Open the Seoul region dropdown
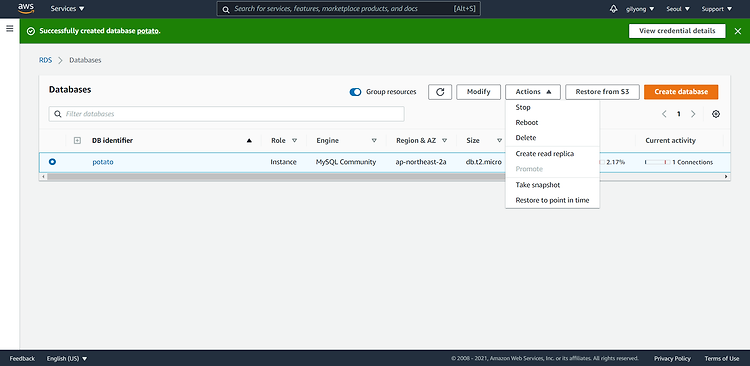The height and width of the screenshot is (366, 750). [678, 9]
